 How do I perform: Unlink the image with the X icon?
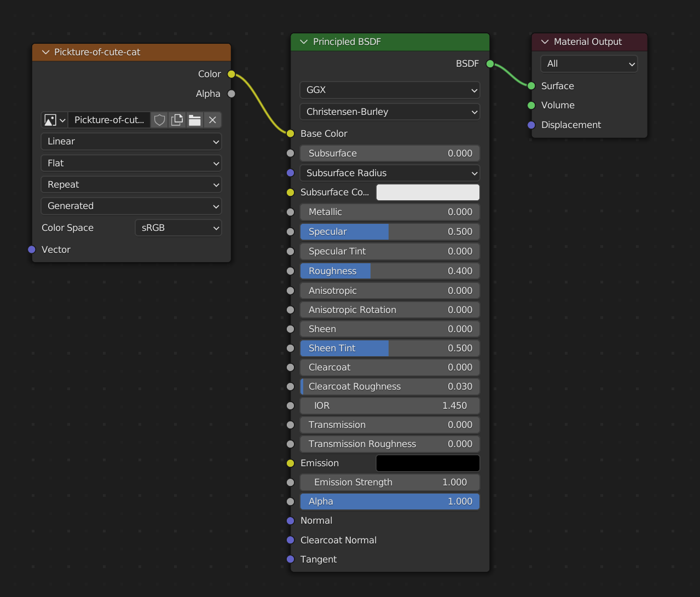[212, 120]
